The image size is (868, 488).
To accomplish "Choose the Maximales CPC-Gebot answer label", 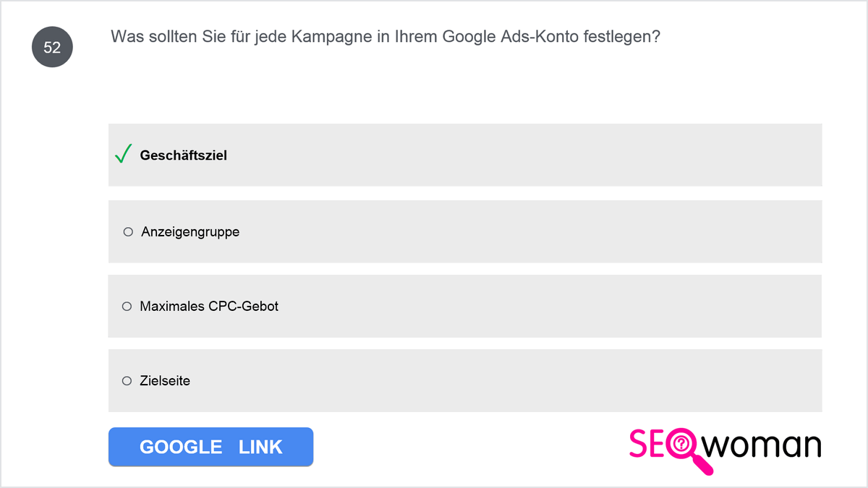I will [x=209, y=307].
